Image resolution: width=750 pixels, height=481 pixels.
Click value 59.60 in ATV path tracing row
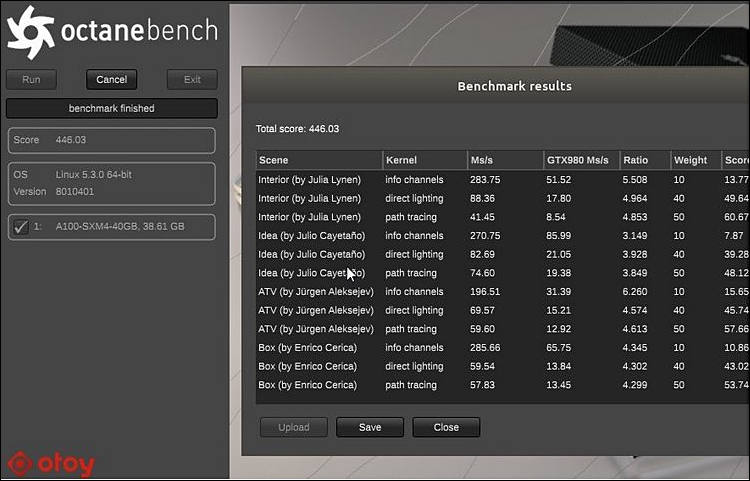pos(482,329)
